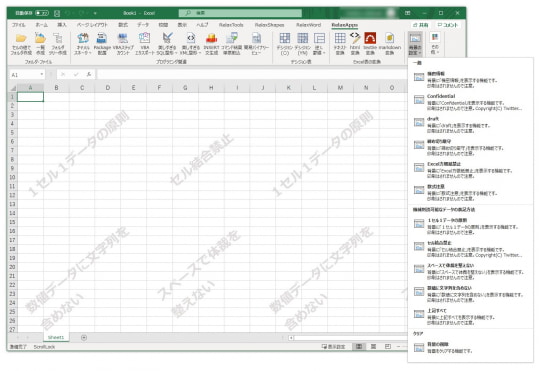Select the 背景の削除 clear menu item
The image size is (540, 371).
(x=470, y=347)
